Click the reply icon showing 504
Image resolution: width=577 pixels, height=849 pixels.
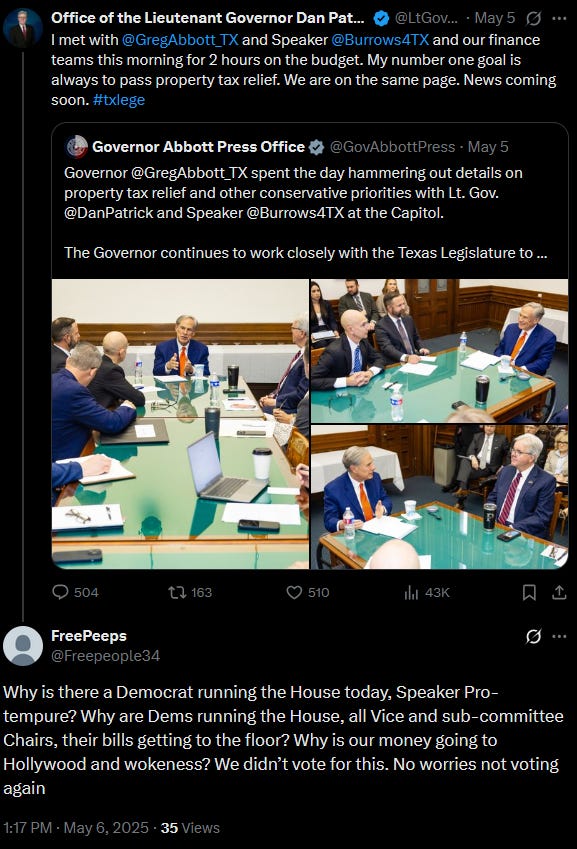[75, 592]
